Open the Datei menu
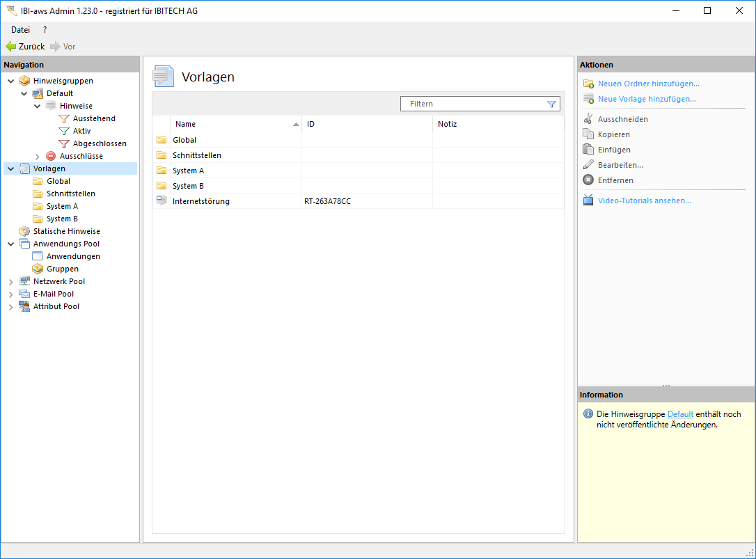The image size is (756, 559). coord(20,30)
